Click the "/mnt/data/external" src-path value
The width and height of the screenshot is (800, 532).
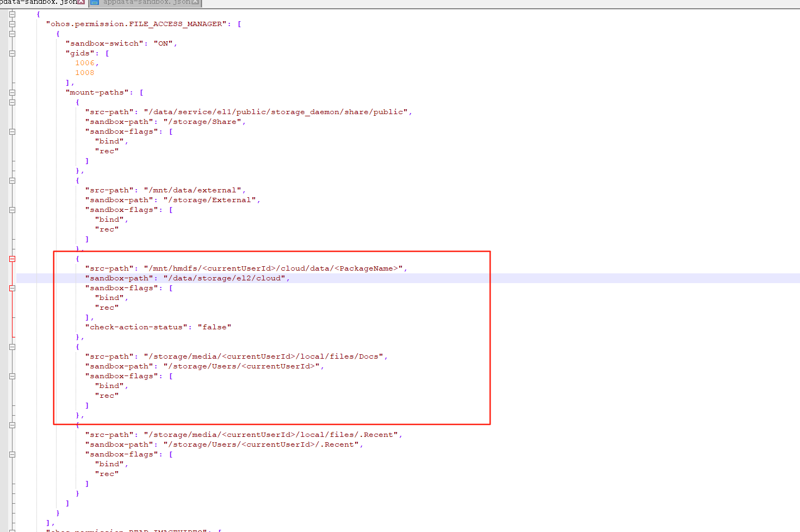coord(193,190)
